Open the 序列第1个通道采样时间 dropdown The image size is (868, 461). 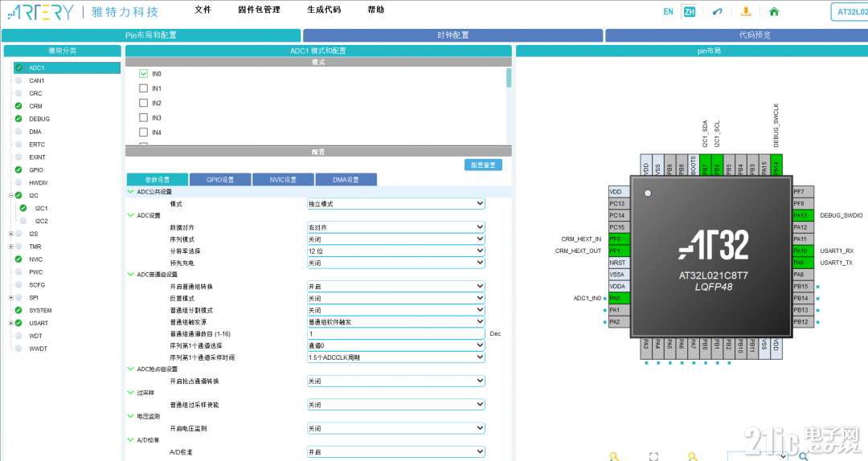(395, 357)
